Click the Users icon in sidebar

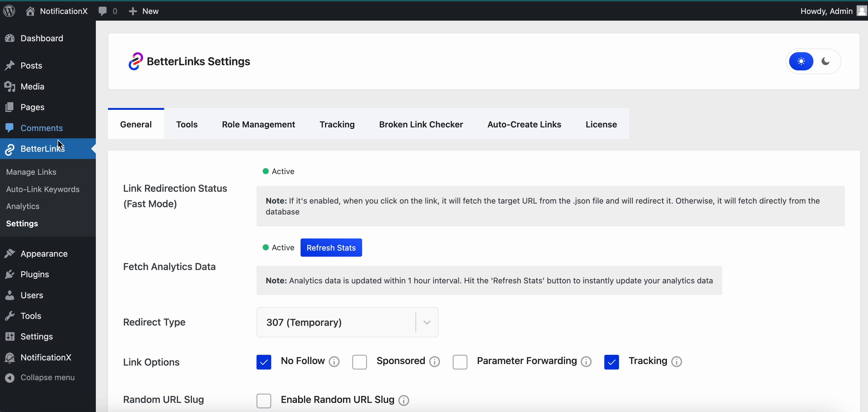[x=10, y=295]
